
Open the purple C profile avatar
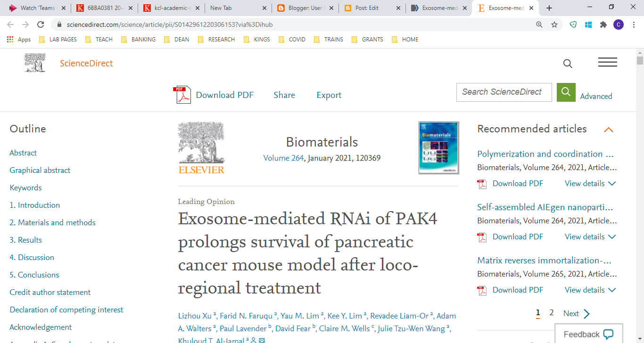[619, 24]
